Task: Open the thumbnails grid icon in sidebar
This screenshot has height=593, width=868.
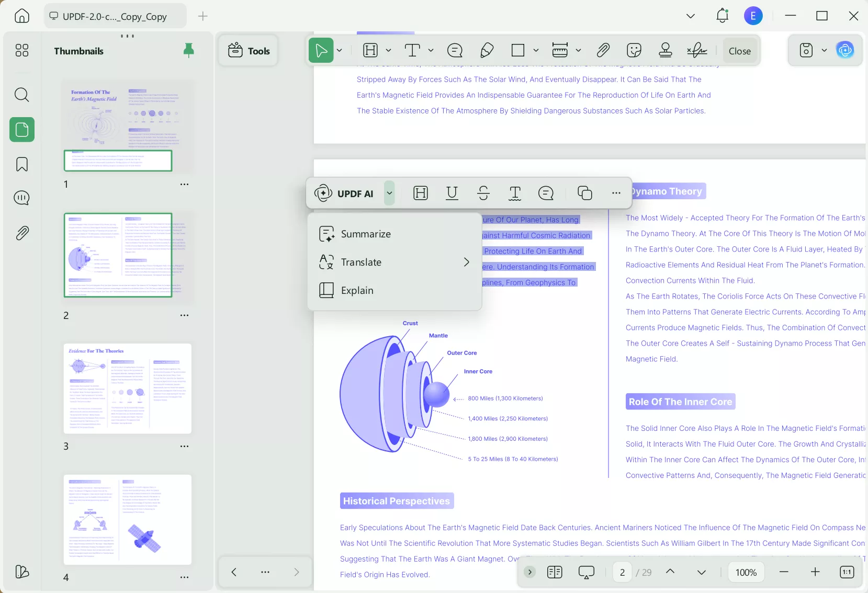Action: coord(22,50)
